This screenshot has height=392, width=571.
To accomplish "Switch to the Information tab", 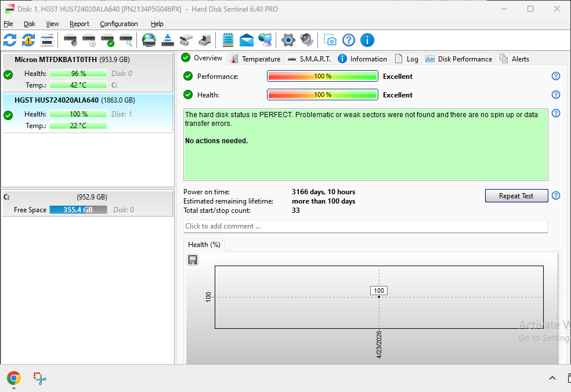I will coord(362,59).
